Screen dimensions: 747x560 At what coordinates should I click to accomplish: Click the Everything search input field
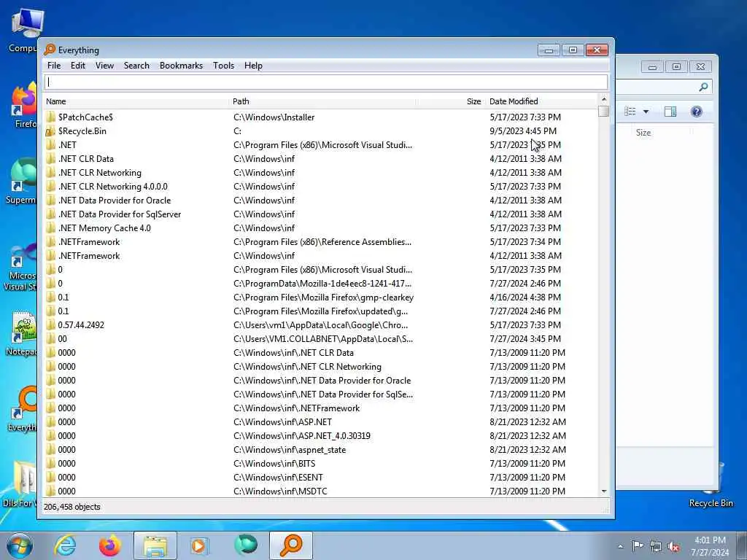326,82
